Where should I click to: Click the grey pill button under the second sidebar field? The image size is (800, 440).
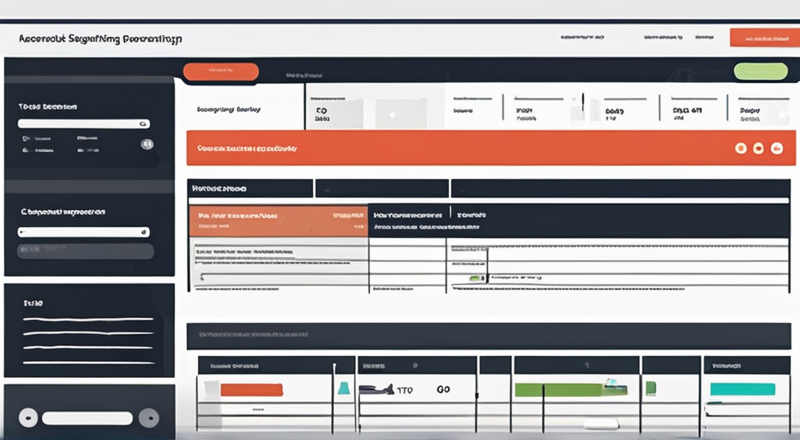click(86, 251)
